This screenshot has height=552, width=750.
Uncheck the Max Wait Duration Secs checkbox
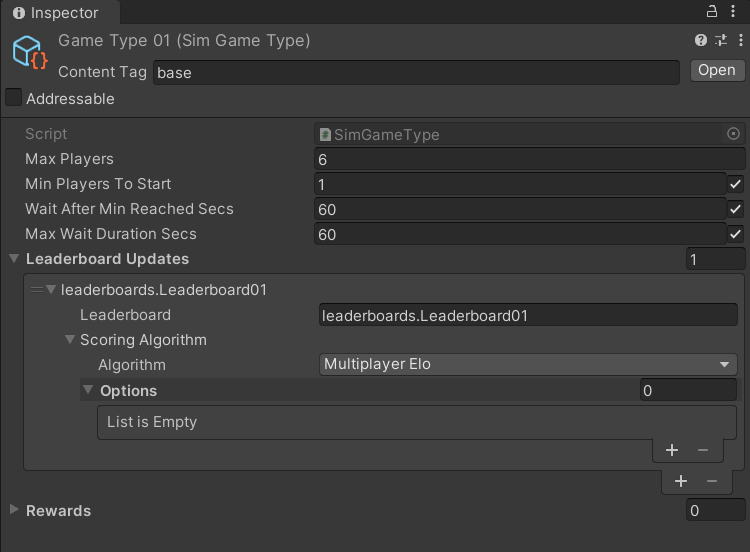(x=735, y=234)
